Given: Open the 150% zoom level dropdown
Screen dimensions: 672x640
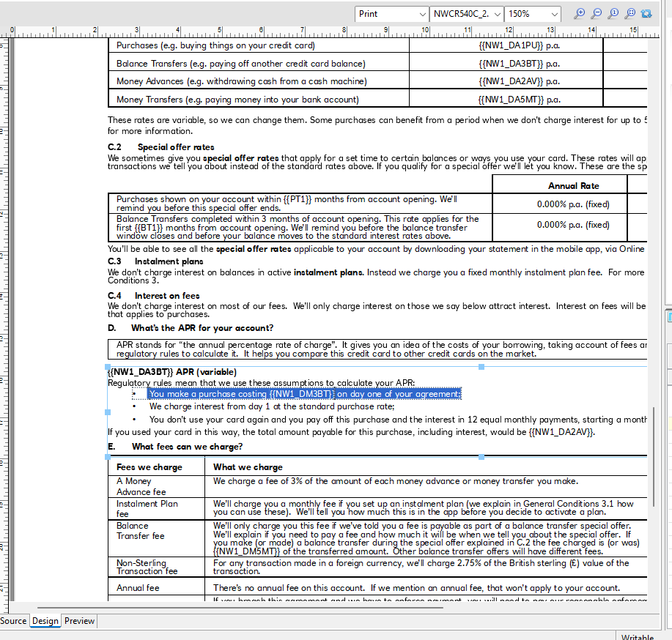Looking at the screenshot, I should (533, 14).
